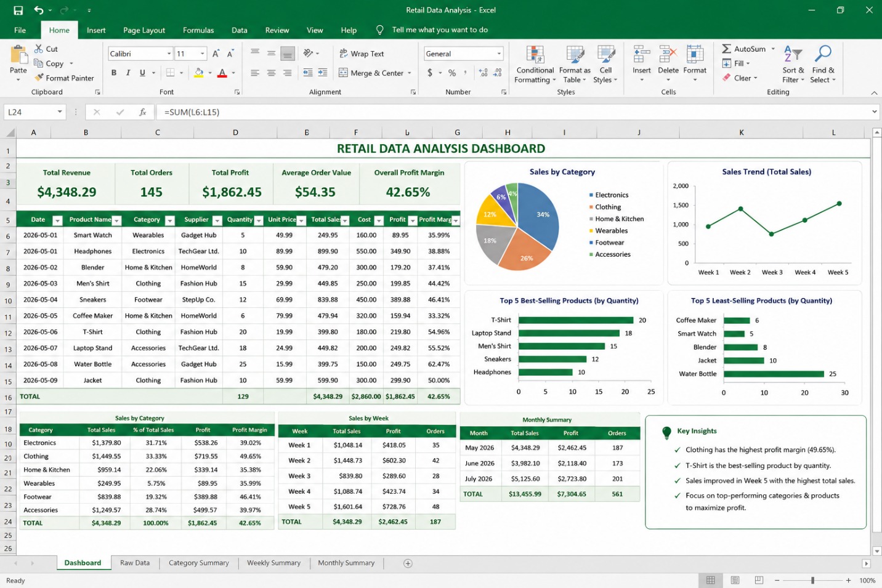Increase decimal places

(x=483, y=73)
